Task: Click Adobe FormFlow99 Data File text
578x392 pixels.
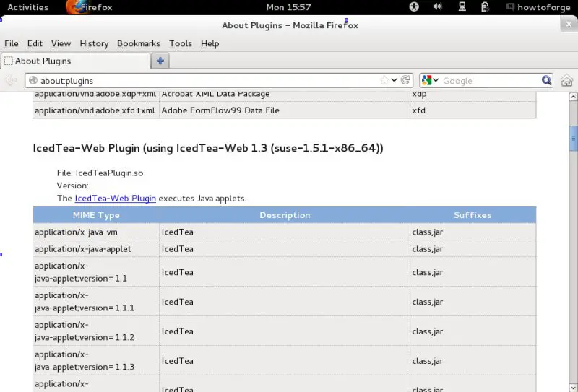Action: tap(220, 110)
